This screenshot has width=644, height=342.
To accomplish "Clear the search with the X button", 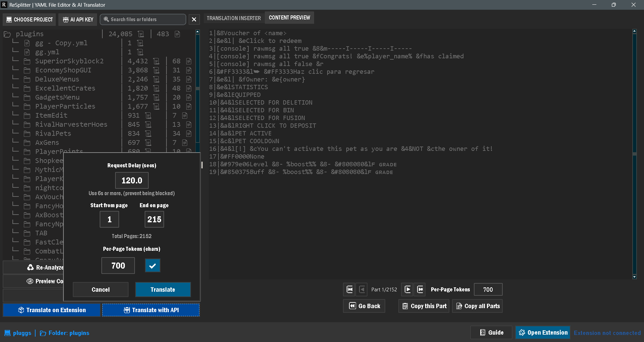I will pyautogui.click(x=194, y=19).
